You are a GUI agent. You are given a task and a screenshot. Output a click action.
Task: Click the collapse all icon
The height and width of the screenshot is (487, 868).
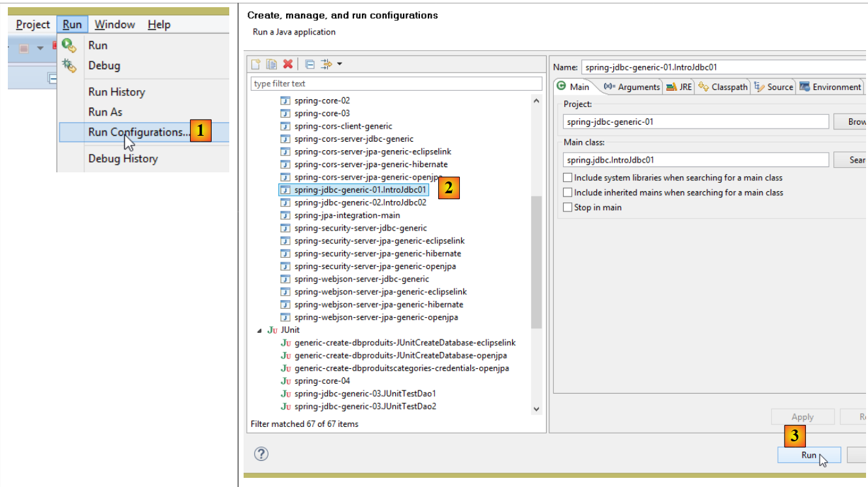pos(310,64)
